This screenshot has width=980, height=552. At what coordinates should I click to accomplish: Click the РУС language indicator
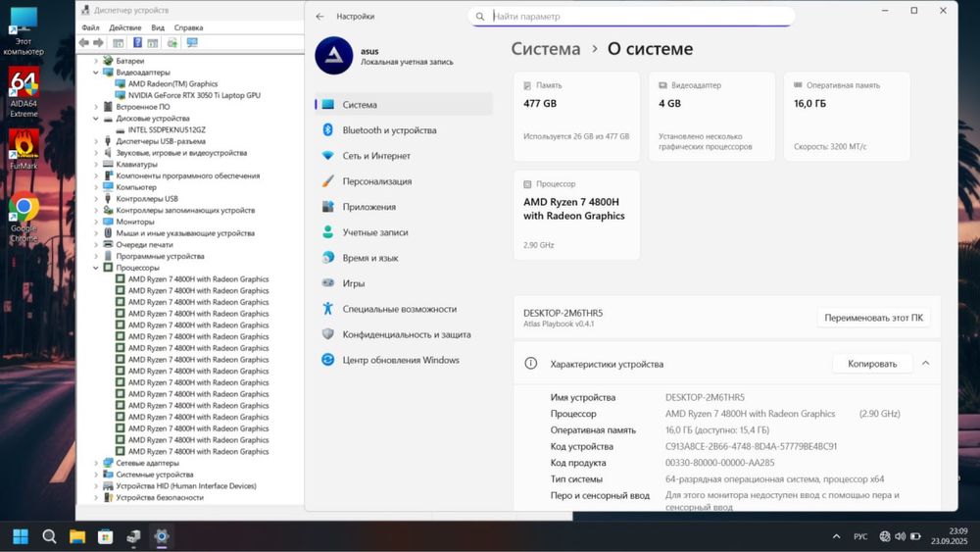(860, 536)
